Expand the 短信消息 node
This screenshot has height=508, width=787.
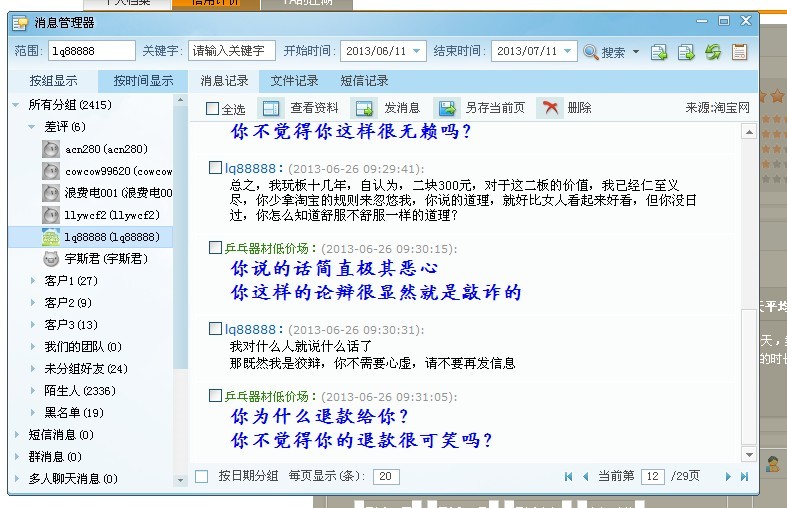coord(17,435)
